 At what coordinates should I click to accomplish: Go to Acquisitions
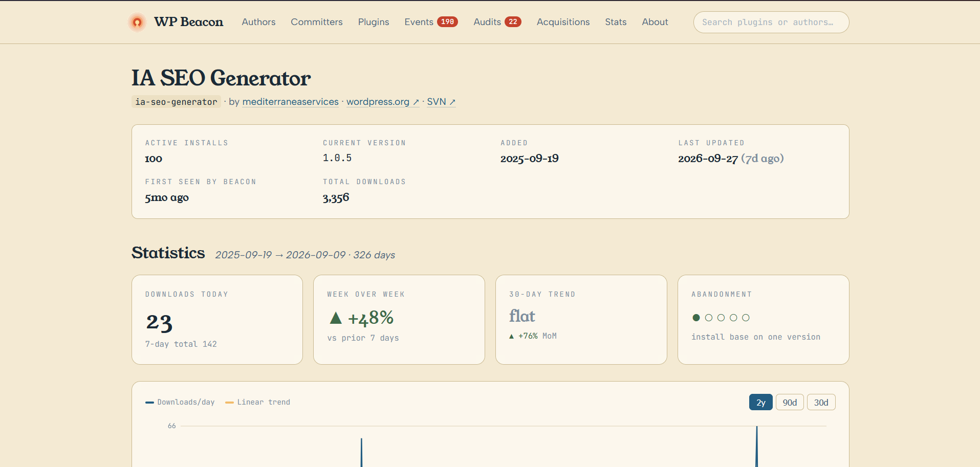tap(563, 22)
